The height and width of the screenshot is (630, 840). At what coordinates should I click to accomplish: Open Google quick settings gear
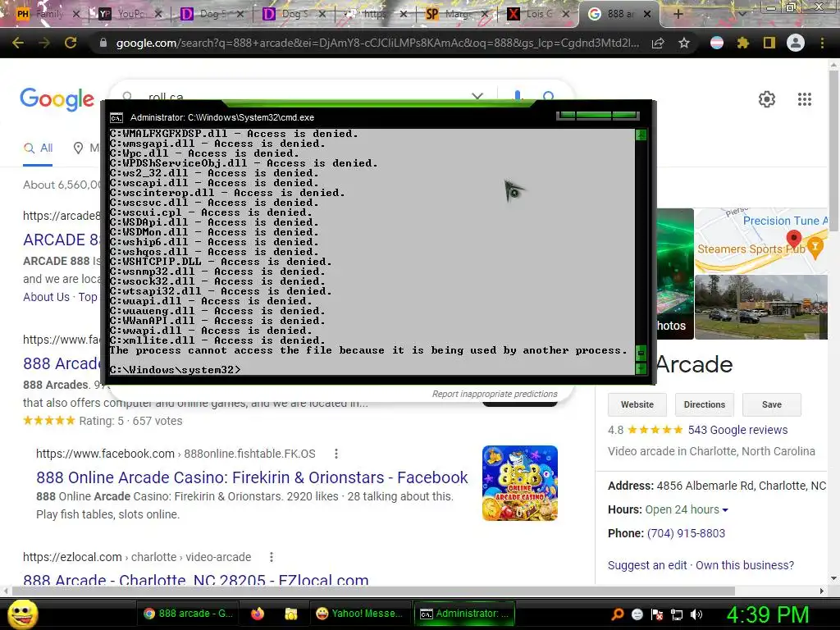pyautogui.click(x=767, y=99)
